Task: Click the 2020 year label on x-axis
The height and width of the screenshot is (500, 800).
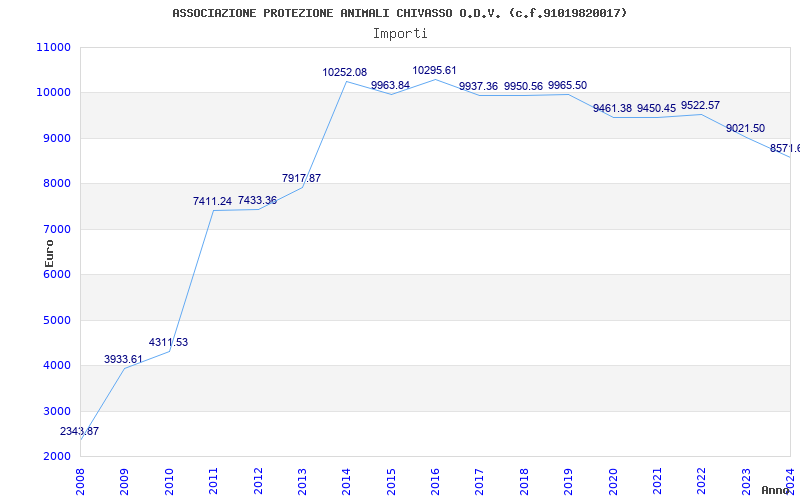Action: coord(613,481)
